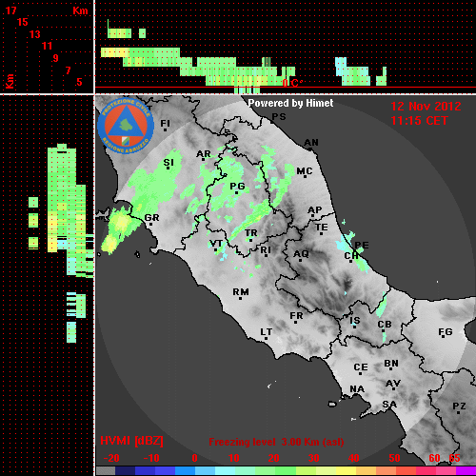Click the PG city label
The width and height of the screenshot is (476, 476).
click(x=237, y=186)
